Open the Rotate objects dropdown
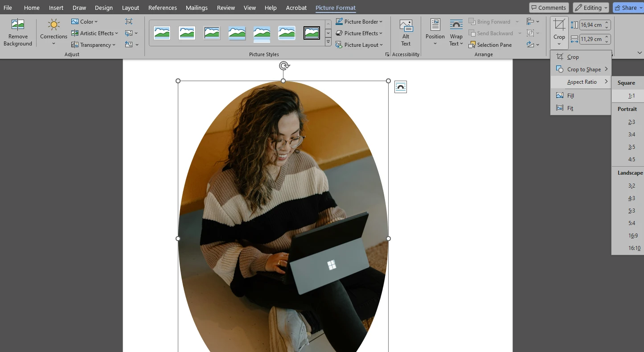 (x=533, y=45)
